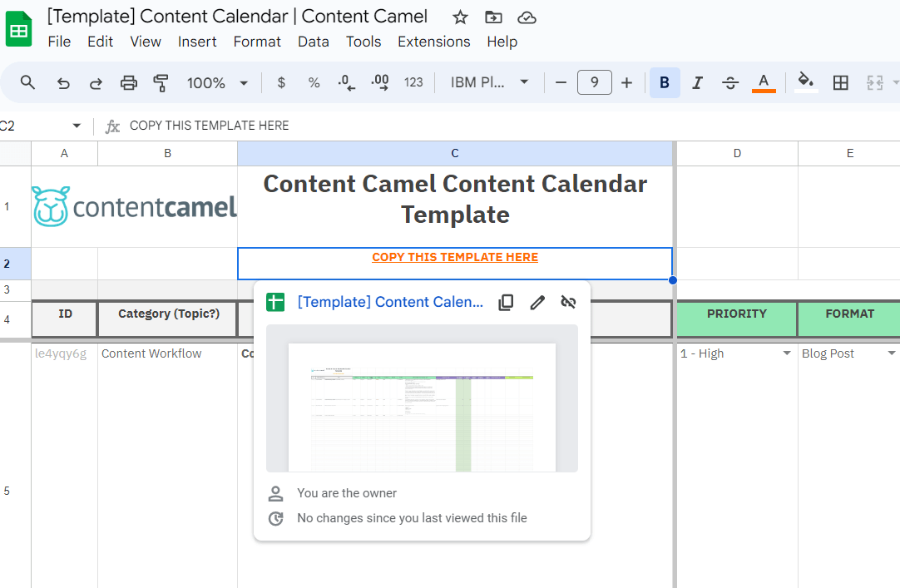Open the Google Sheets home icon
Image resolution: width=900 pixels, height=588 pixels.
(18, 28)
